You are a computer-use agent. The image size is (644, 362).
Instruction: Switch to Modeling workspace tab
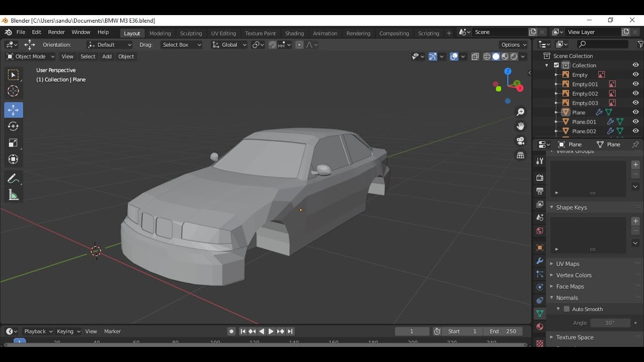click(160, 33)
